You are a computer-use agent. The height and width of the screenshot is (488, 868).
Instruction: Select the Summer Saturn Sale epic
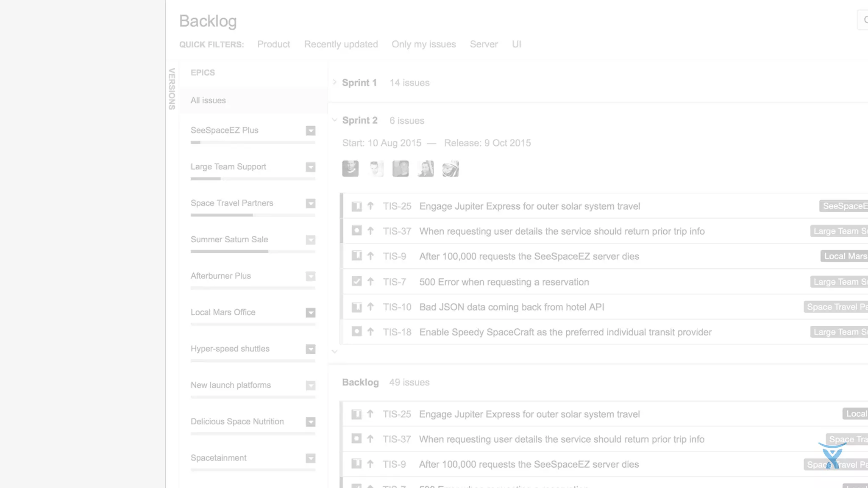(229, 239)
